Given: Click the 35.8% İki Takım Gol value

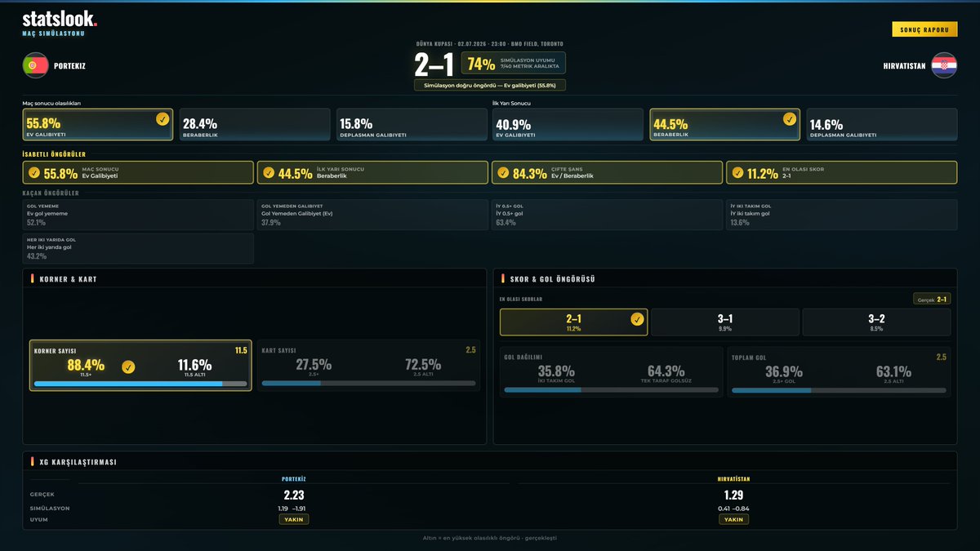Looking at the screenshot, I should click(556, 371).
